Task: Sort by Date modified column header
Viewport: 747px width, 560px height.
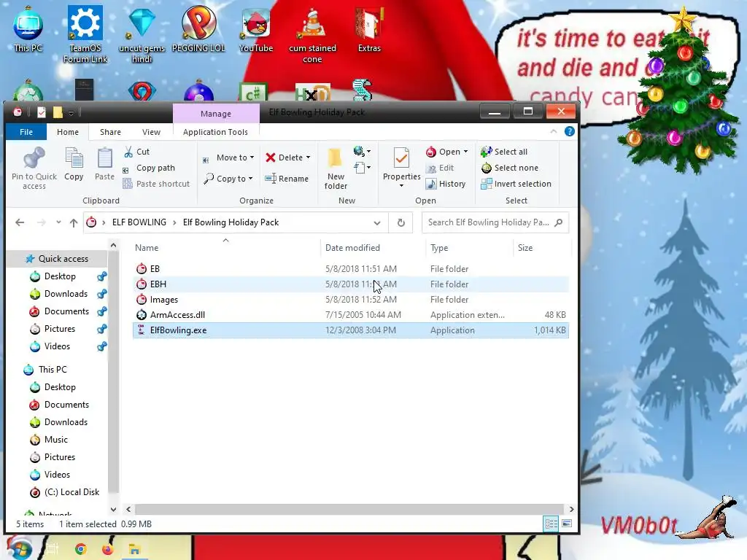Action: click(373, 248)
